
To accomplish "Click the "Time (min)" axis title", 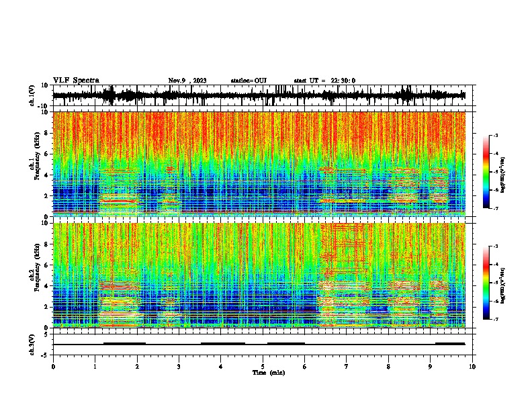I will 269,373.
